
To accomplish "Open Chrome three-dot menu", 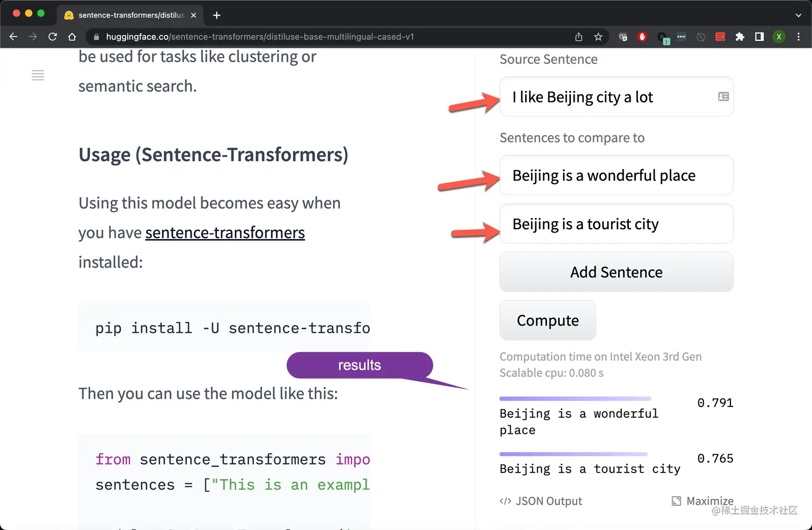I will [799, 37].
